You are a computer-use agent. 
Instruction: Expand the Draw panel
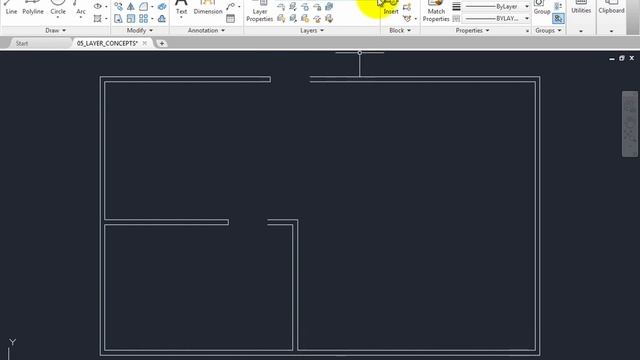[56, 30]
